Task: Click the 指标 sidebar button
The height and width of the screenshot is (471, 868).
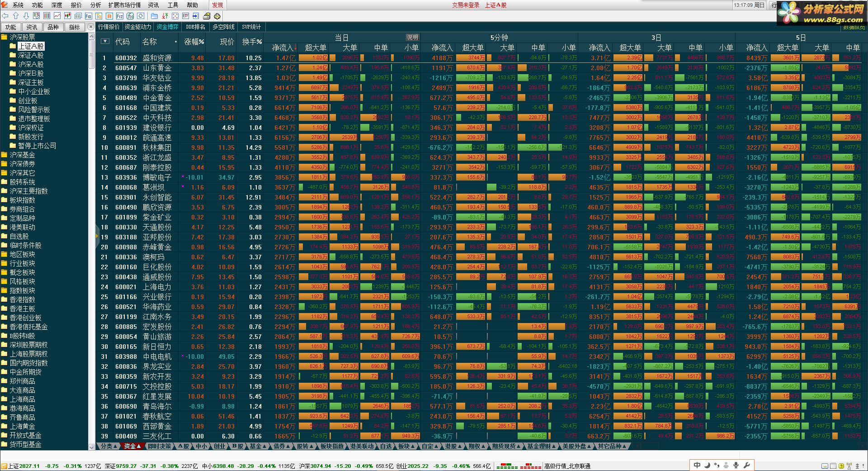Action: (75, 27)
